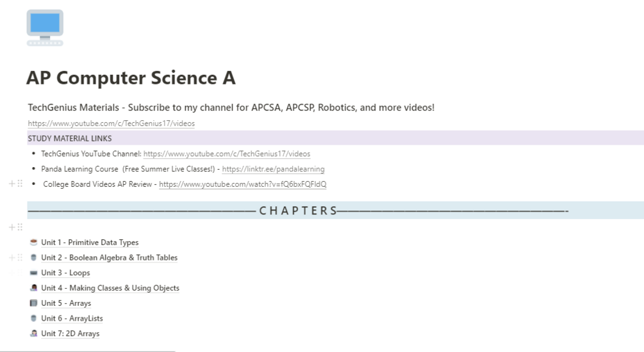Viewport: 644px width, 352px height.
Task: Click the icon next to Unit 3 Loops
Action: coord(33,273)
